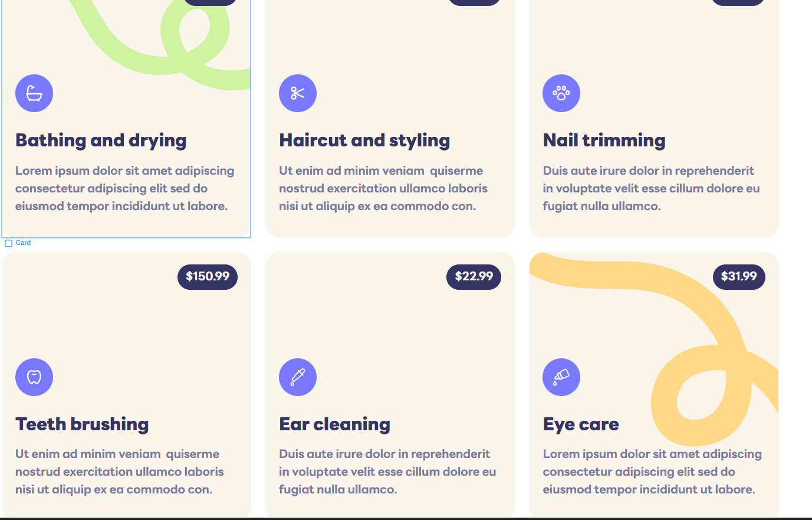Select the swab icon on Ear cleaning
Screen dimensions: 812x520
297,377
